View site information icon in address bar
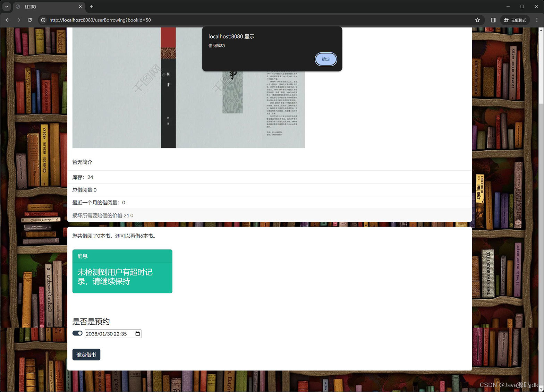Screen dimensions: 544x392 click(43, 20)
